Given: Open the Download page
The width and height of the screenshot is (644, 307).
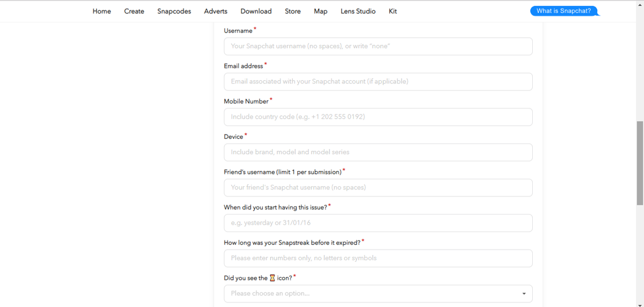Looking at the screenshot, I should point(256,11).
